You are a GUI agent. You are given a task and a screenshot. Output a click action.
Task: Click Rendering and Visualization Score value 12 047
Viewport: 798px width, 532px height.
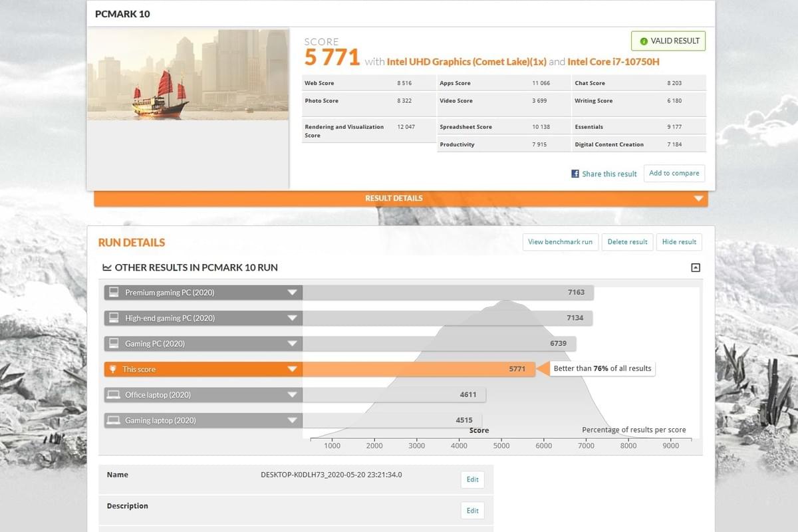click(x=406, y=126)
